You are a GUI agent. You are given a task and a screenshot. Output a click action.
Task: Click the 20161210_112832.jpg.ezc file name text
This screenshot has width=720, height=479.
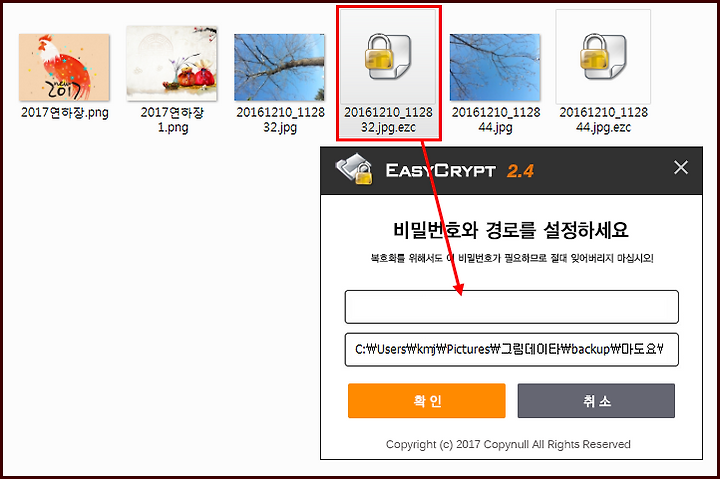(x=388, y=119)
